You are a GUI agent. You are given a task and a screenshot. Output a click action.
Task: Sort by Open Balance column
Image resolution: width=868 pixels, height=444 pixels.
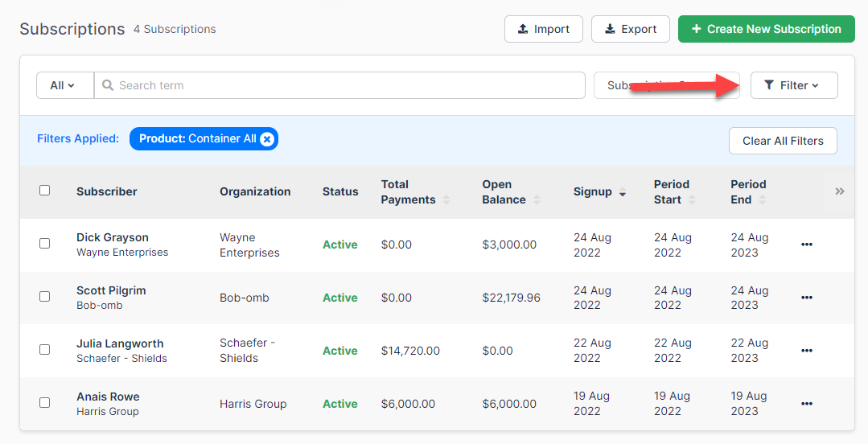[537, 199]
